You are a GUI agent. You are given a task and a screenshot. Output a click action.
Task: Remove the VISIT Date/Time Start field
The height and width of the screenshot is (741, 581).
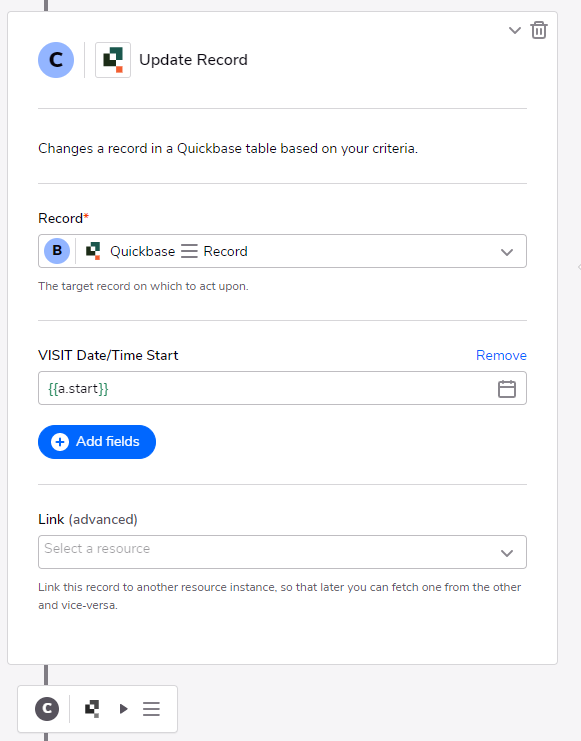click(x=501, y=355)
